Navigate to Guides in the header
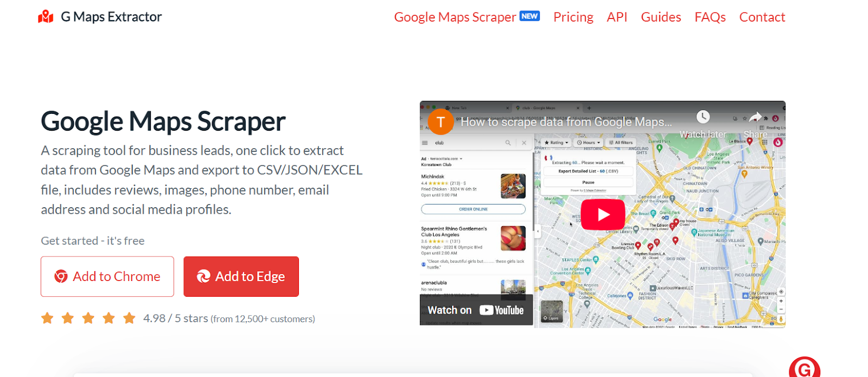 click(660, 17)
